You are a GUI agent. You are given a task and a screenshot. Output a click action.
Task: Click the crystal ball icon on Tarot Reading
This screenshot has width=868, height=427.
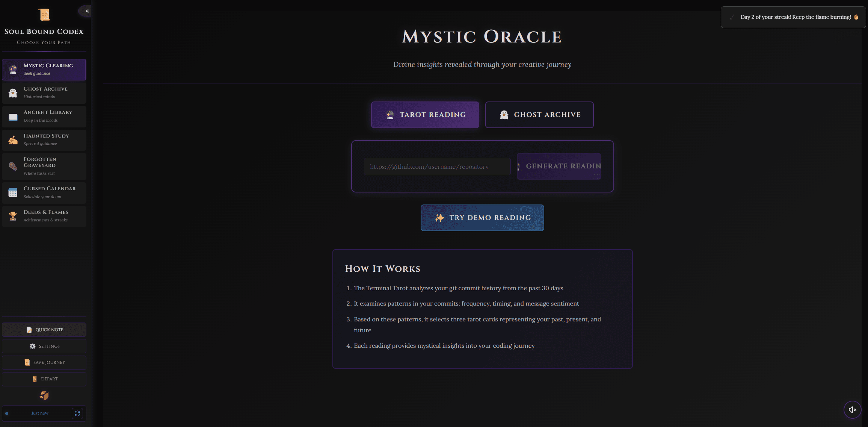coord(390,115)
